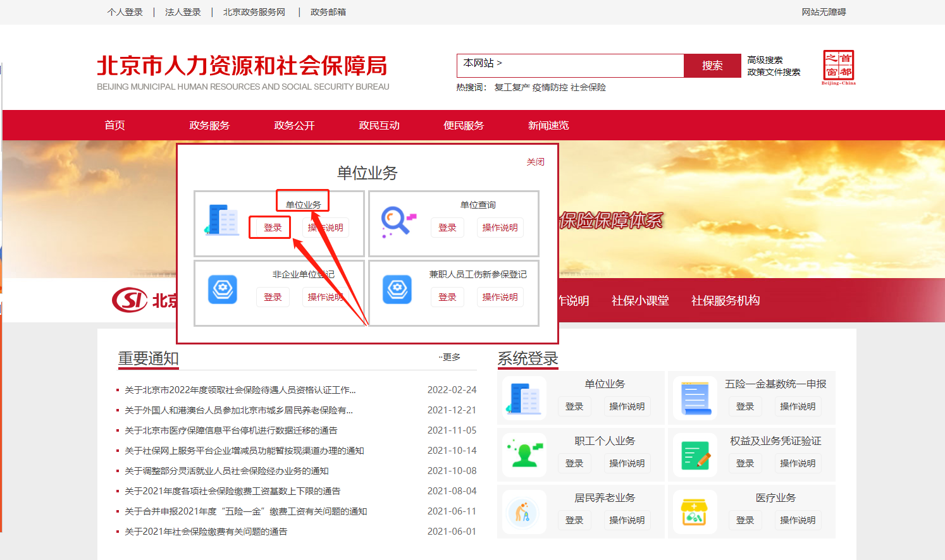
Task: Click 操作说明 under 兼职人员工伤新参保登记
Action: click(x=500, y=297)
